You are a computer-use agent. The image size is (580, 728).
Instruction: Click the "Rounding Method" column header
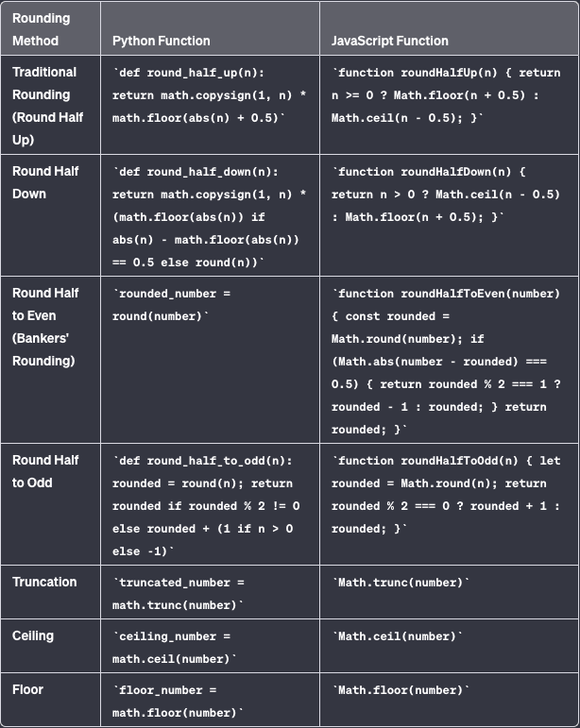(x=42, y=29)
